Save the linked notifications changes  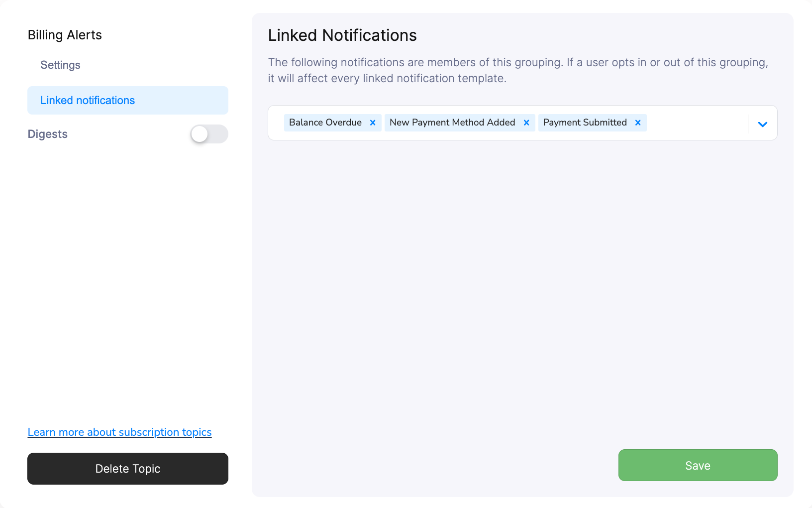(x=697, y=465)
